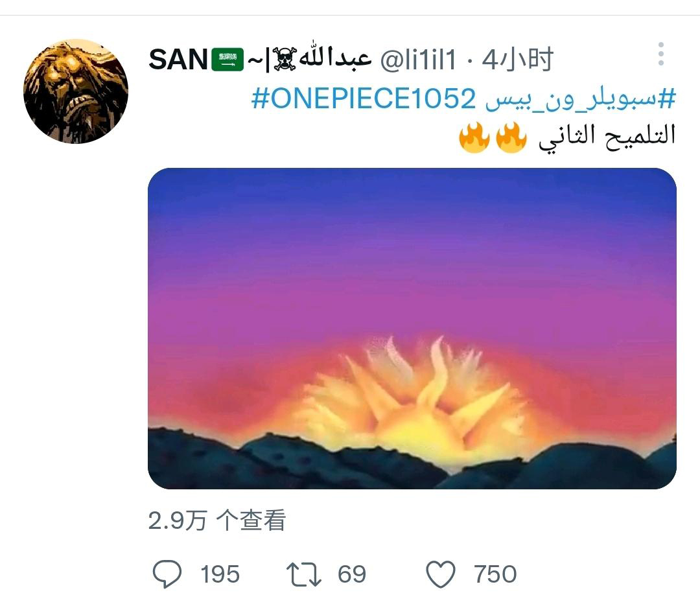Screen dimensions: 700x606
Task: Click the 69 retweets count
Action: click(352, 574)
